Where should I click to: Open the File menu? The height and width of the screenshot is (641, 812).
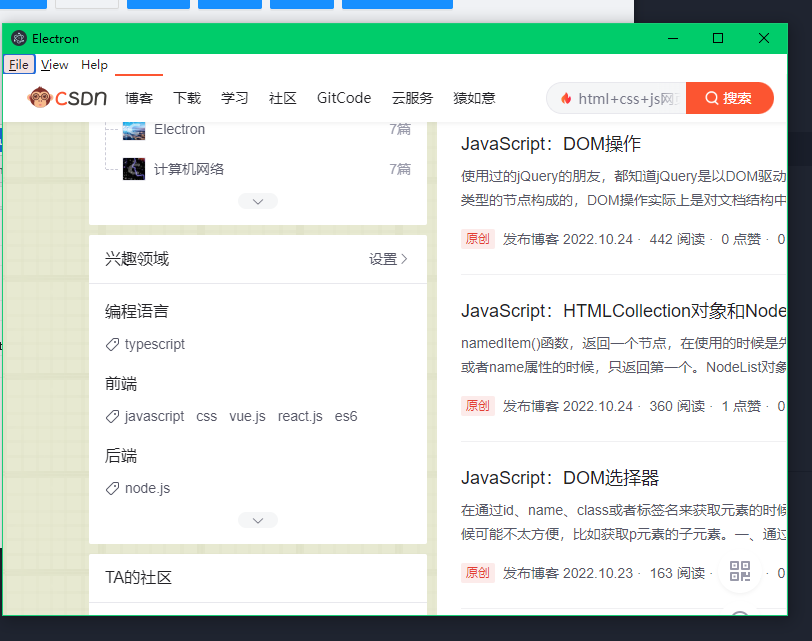19,65
